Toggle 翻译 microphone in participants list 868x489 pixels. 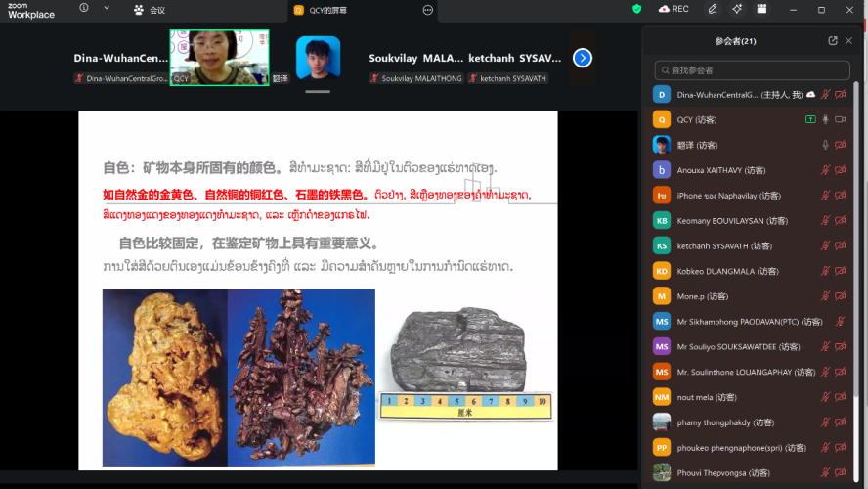click(825, 145)
